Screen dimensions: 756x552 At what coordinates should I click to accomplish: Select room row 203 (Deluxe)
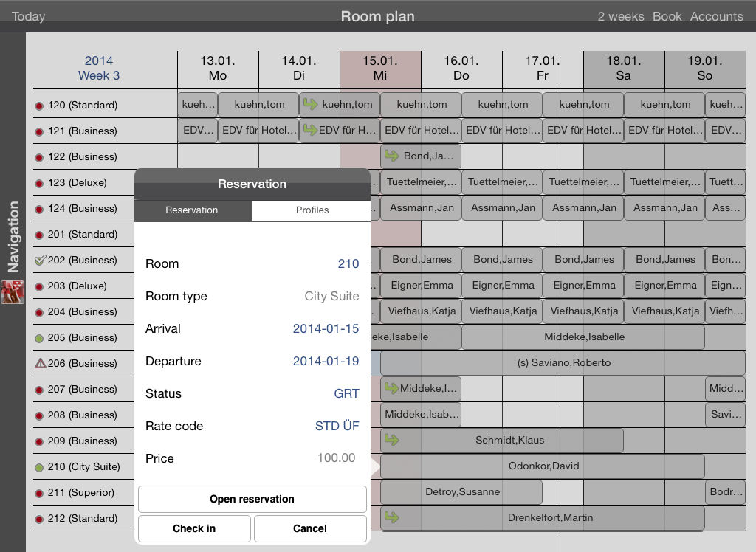[x=84, y=286]
